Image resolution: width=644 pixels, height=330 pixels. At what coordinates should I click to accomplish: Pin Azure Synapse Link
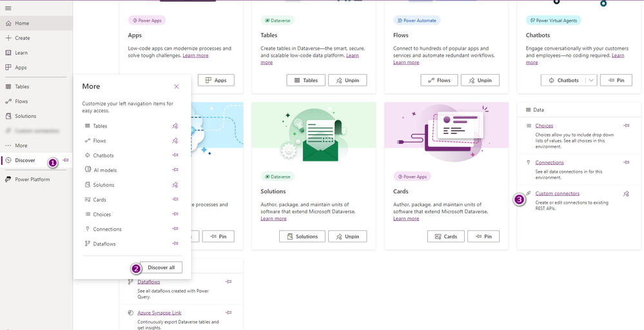(229, 313)
